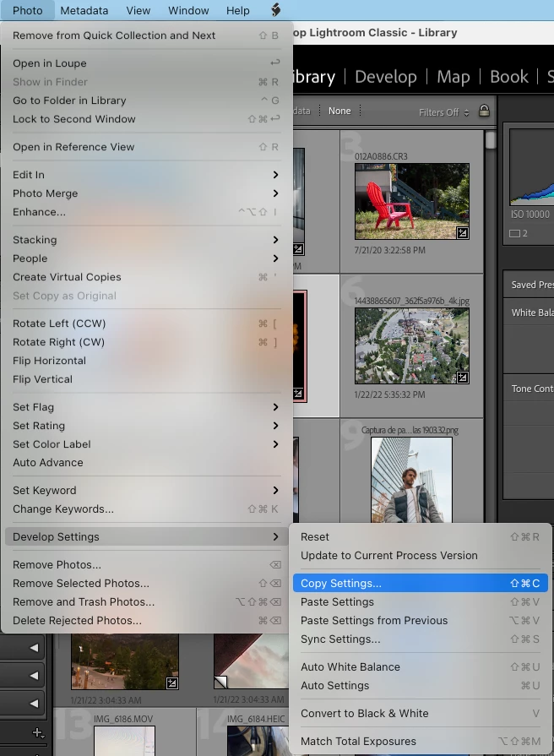Open the Window menu
Viewport: 554px width, 756px height.
click(x=188, y=10)
